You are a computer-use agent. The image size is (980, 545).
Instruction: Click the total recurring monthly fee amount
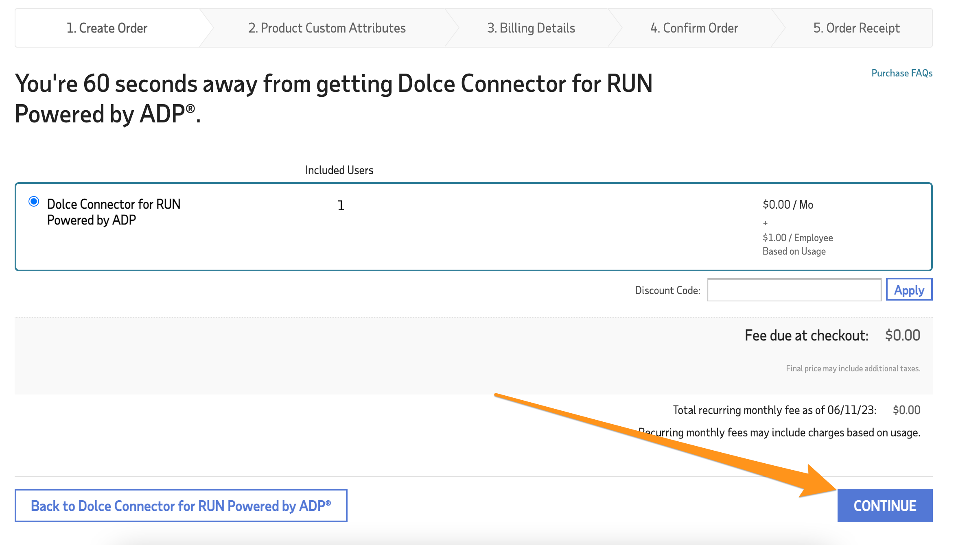pos(906,410)
